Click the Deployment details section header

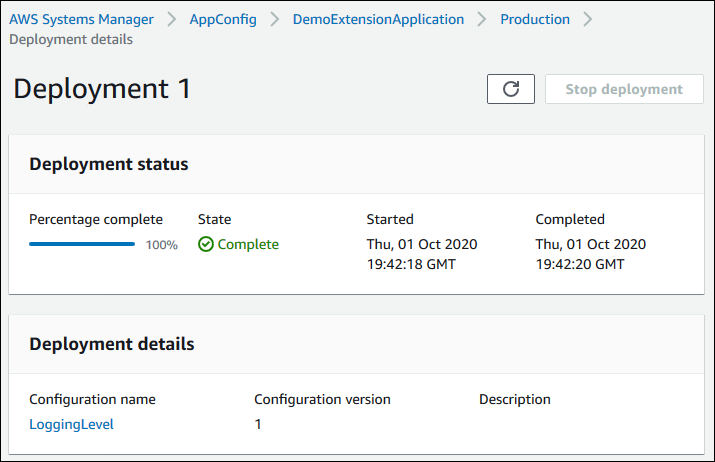click(112, 344)
